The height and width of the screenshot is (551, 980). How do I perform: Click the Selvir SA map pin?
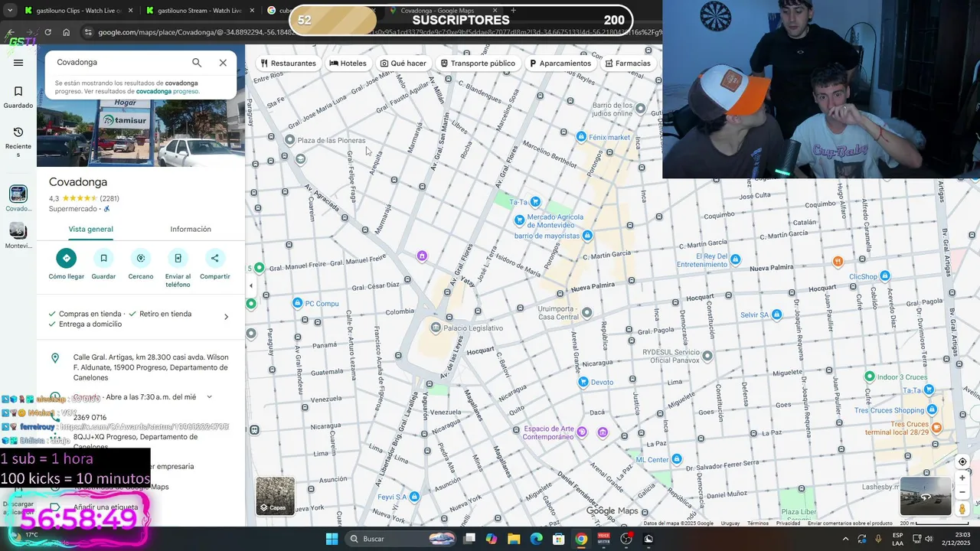point(776,315)
